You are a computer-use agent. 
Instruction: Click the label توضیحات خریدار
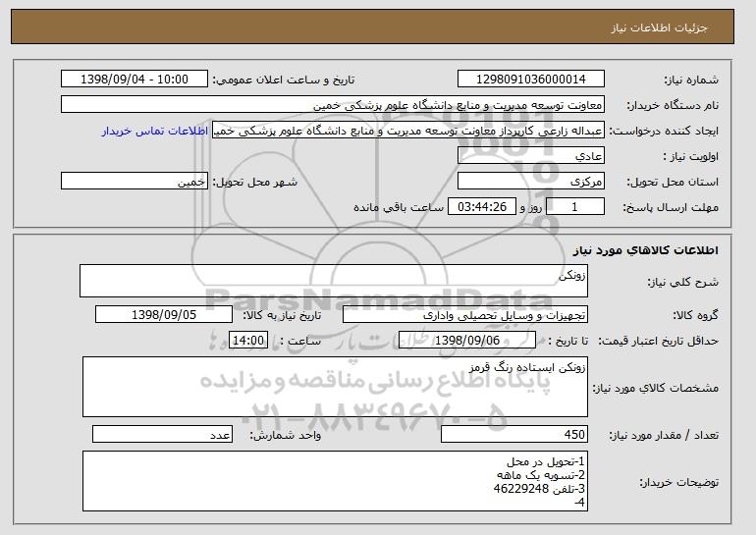(x=678, y=482)
